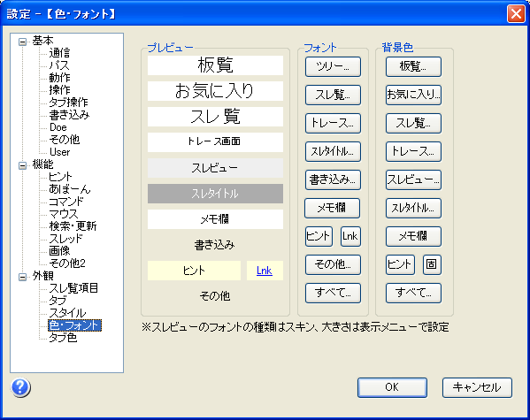The height and width of the screenshot is (420, 530).
Task: Select タブ色 in the settings tree
Action: click(x=63, y=338)
